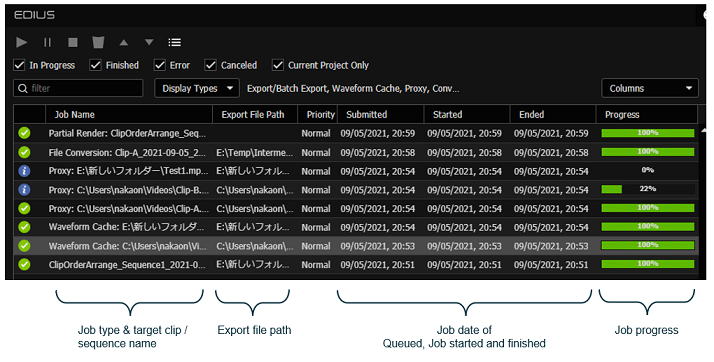Sort by the Priority column header

[x=317, y=114]
